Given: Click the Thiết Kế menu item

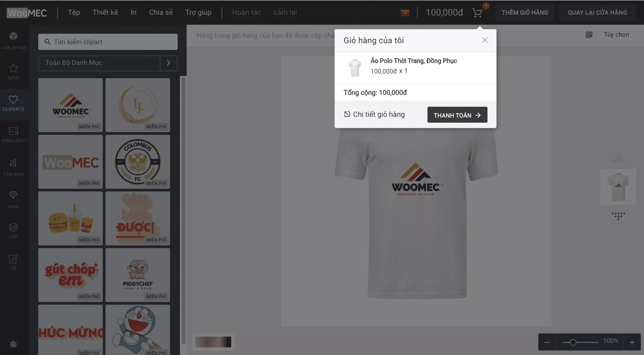Looking at the screenshot, I should point(105,12).
